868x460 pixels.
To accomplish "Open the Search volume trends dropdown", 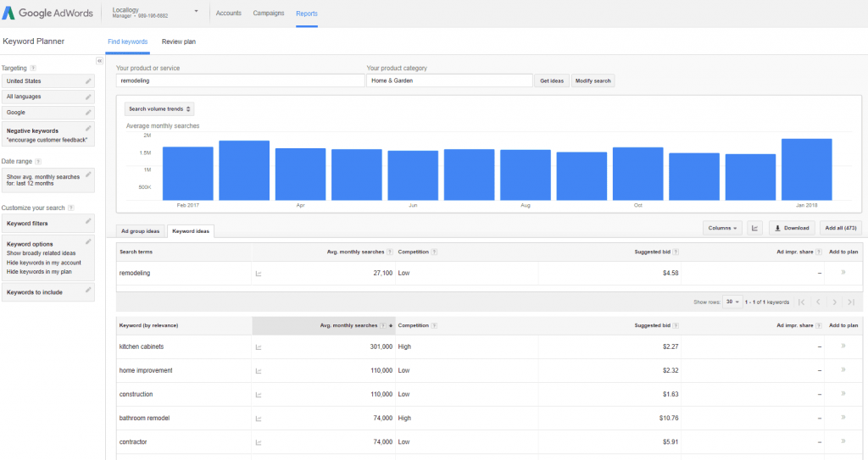I will click(159, 108).
